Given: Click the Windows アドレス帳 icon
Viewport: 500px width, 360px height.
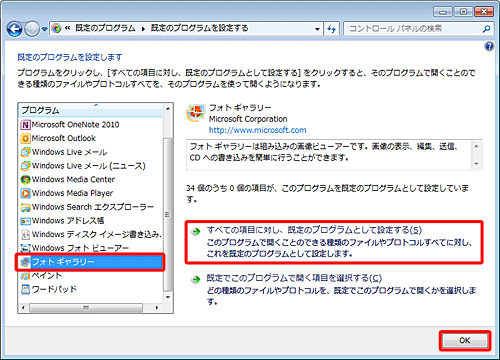Looking at the screenshot, I should (25, 221).
